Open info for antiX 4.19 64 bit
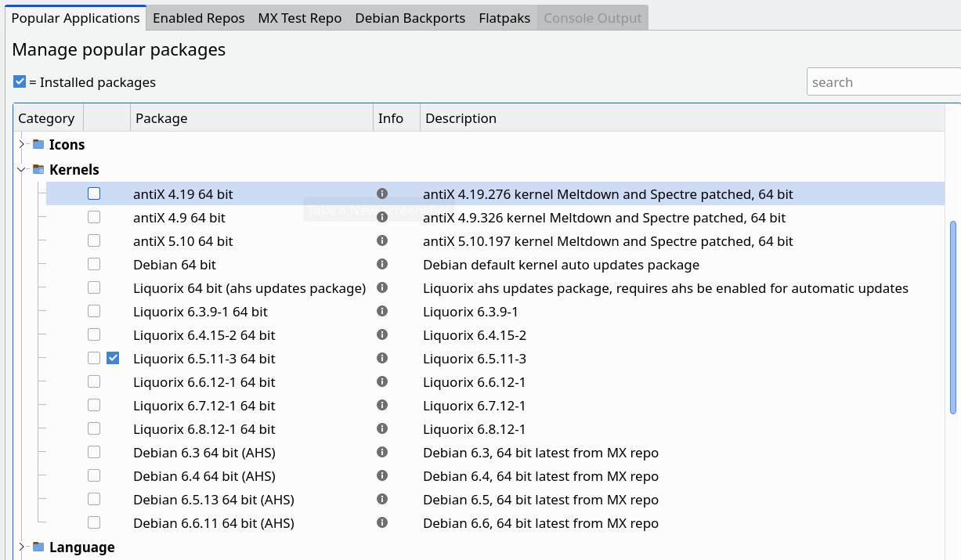 click(382, 193)
